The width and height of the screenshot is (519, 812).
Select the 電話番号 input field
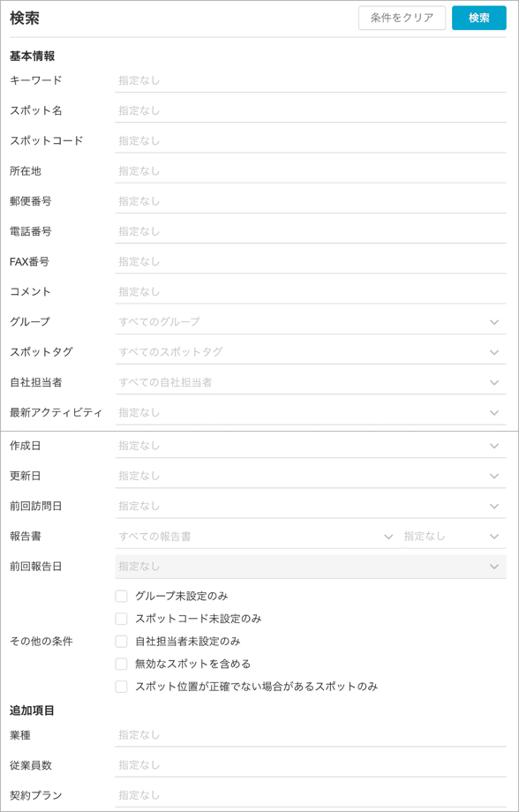point(311,231)
